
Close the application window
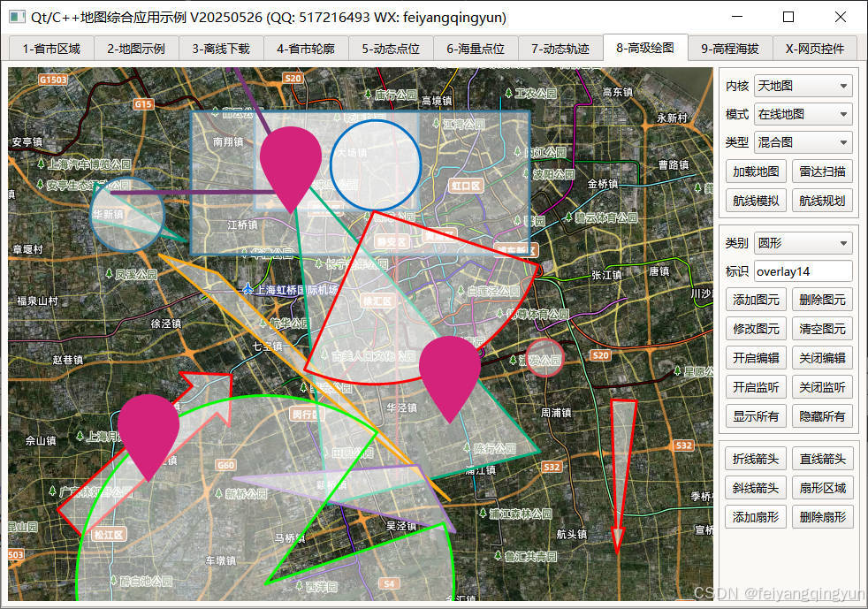coord(841,17)
